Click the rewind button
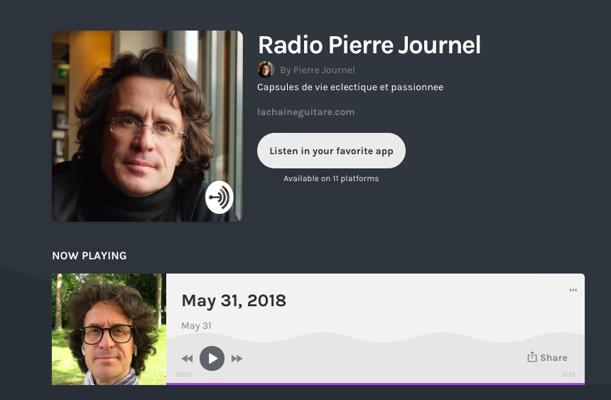 click(x=187, y=358)
